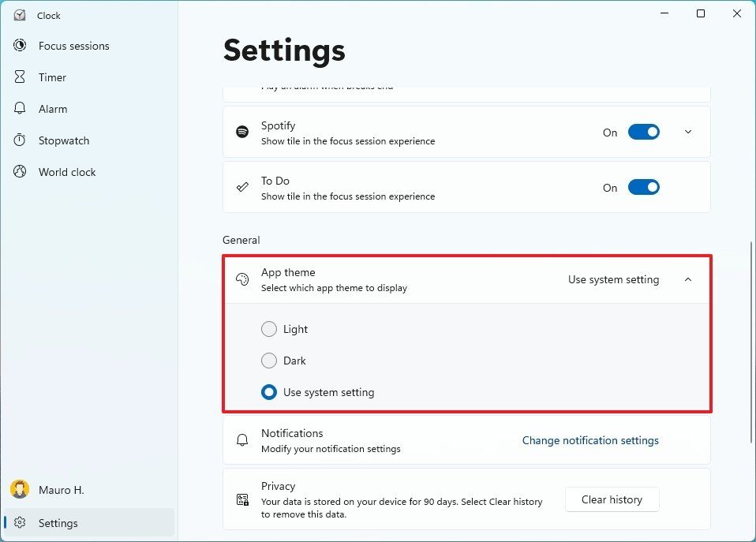Select Clock at top of sidebar

click(47, 15)
